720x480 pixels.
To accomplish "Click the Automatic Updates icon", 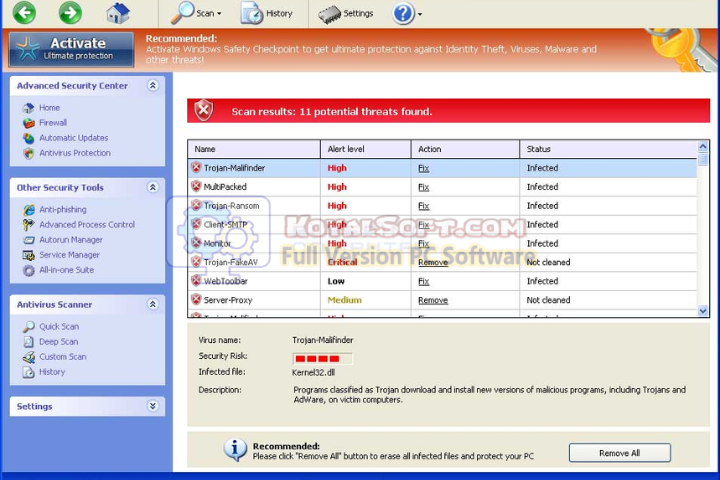I will [x=28, y=138].
